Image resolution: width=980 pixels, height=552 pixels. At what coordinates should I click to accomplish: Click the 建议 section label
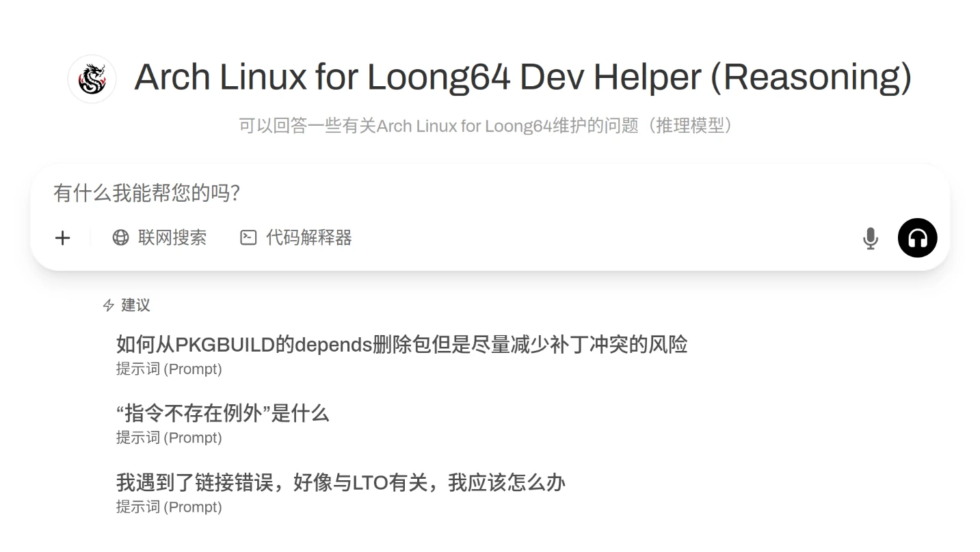(135, 305)
